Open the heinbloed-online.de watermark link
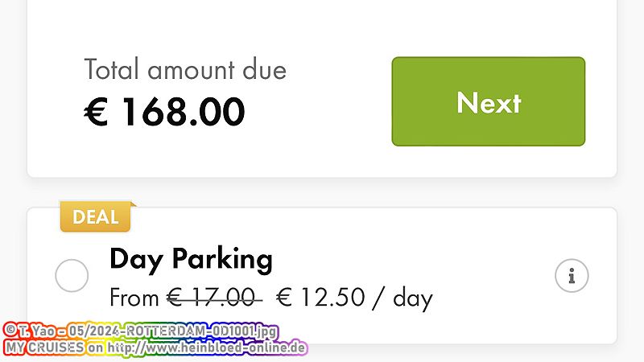Image resolution: width=644 pixels, height=362 pixels. (207, 348)
